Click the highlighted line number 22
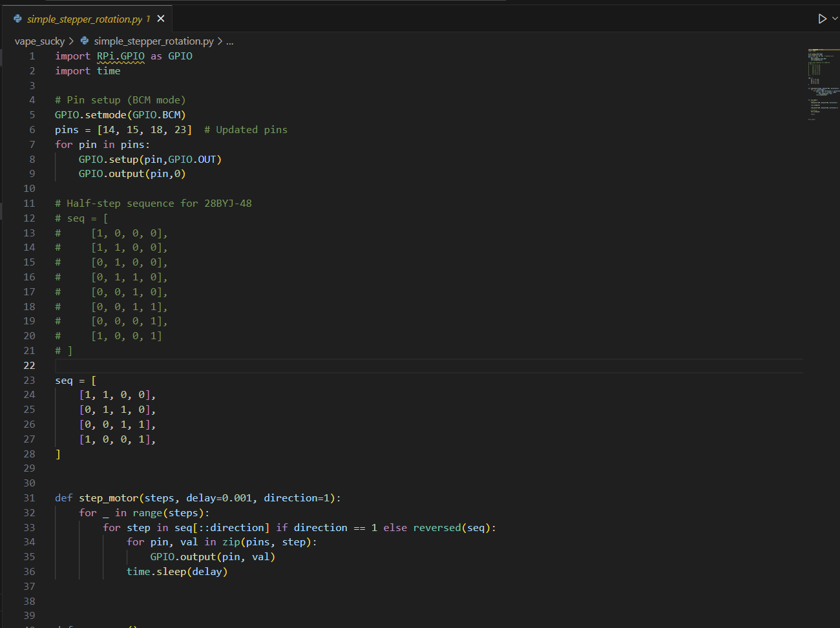 (30, 366)
